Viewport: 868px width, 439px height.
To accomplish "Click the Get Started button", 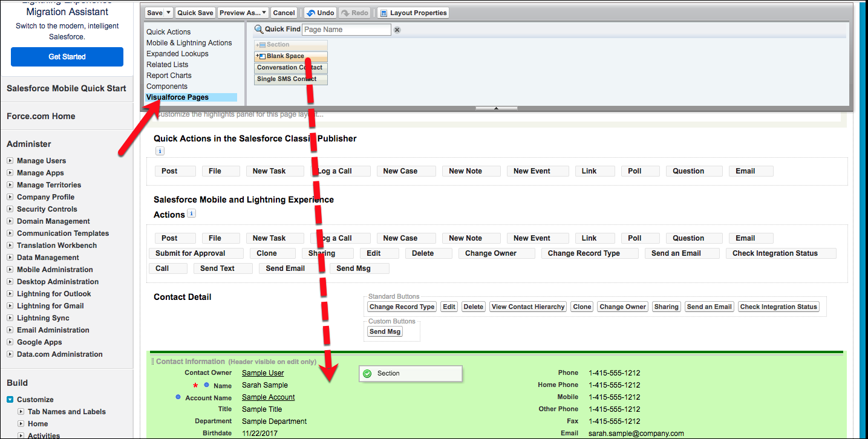I will 67,57.
